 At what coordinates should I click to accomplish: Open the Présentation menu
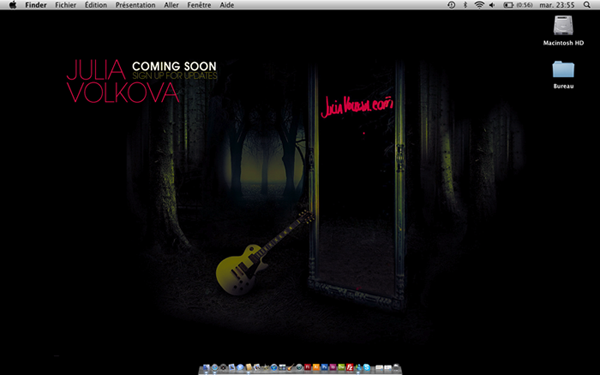pyautogui.click(x=135, y=5)
